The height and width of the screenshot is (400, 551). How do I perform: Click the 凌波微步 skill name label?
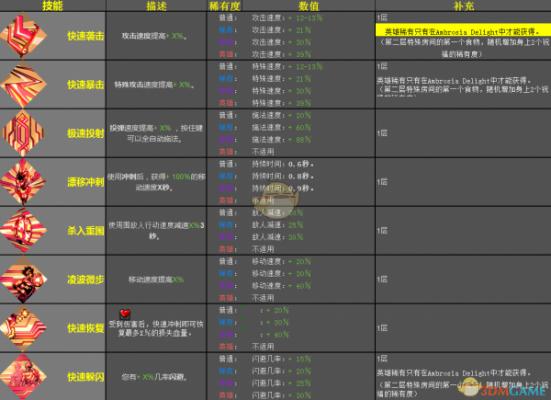(85, 279)
